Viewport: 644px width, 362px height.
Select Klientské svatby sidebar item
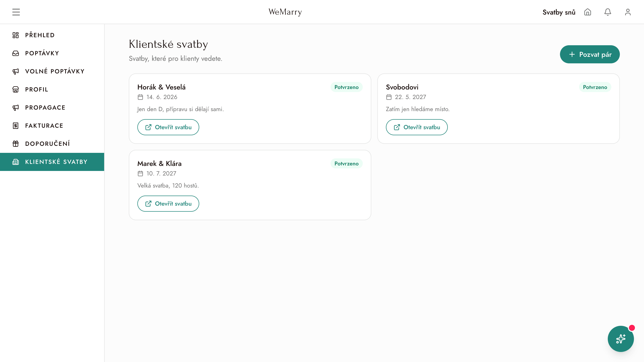(52, 162)
